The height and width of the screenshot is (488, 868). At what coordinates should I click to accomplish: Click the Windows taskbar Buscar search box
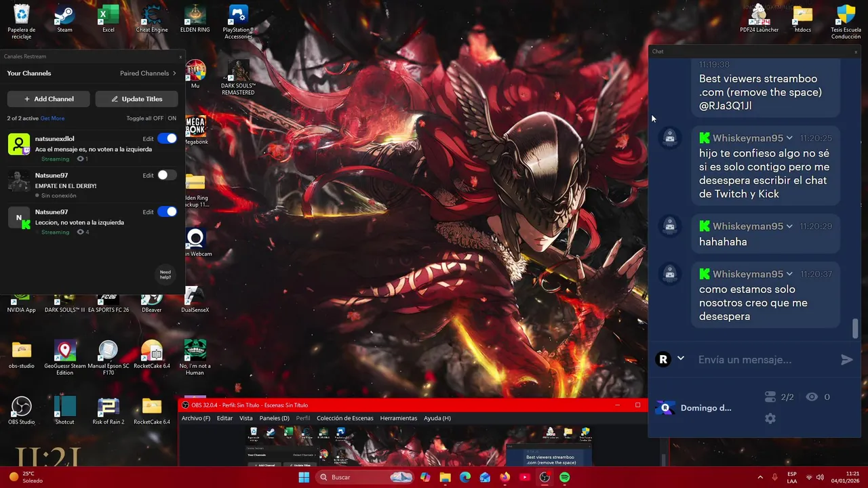click(365, 477)
